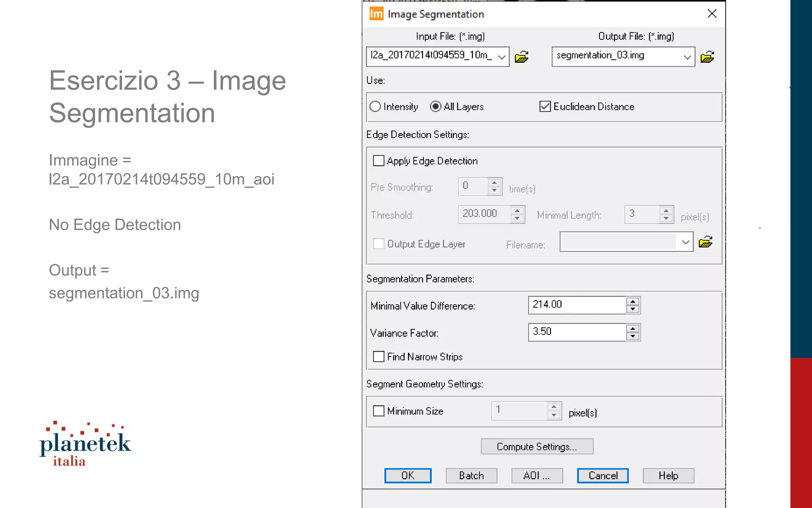Open the Output File folder browse icon
This screenshot has width=812, height=508.
click(707, 57)
